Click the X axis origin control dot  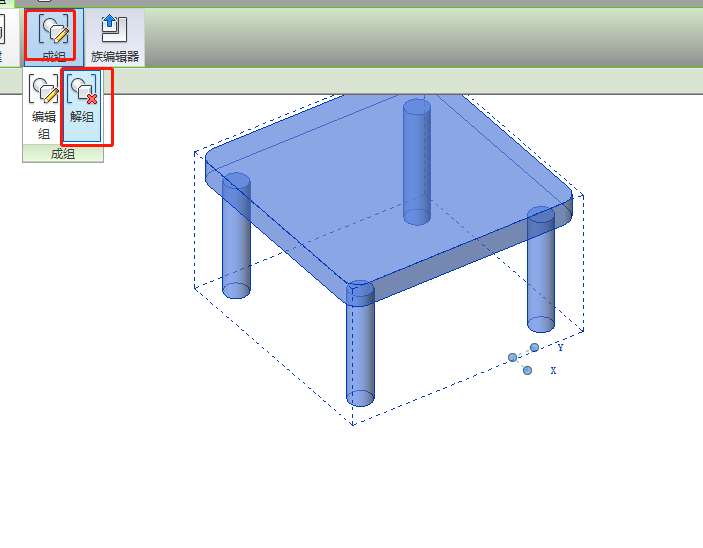coord(527,370)
